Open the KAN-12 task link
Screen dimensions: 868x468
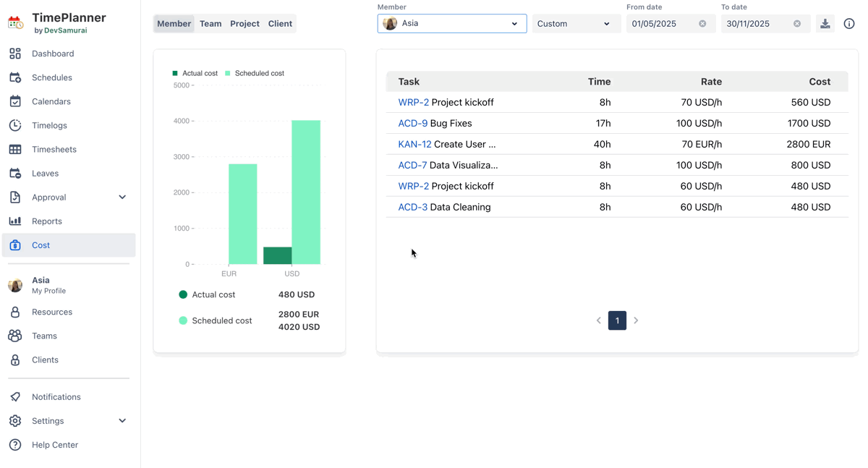coord(414,144)
